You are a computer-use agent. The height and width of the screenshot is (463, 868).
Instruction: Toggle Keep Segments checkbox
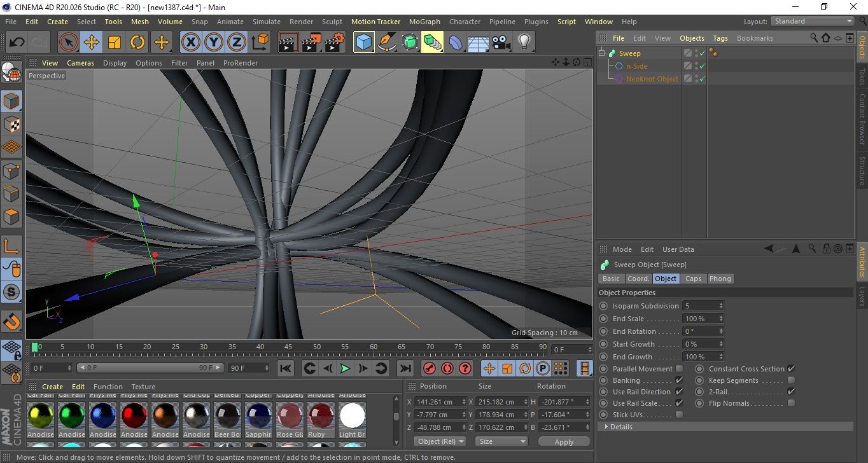791,380
